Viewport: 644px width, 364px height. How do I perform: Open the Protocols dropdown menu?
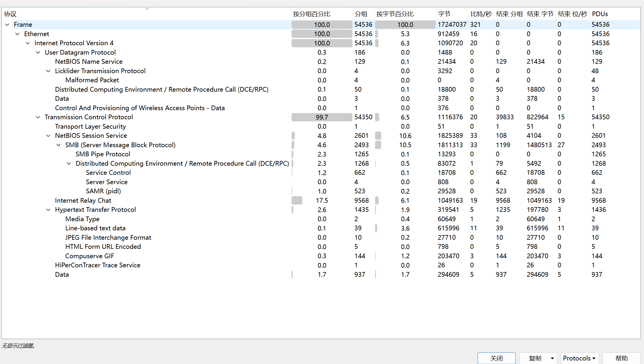click(x=579, y=358)
